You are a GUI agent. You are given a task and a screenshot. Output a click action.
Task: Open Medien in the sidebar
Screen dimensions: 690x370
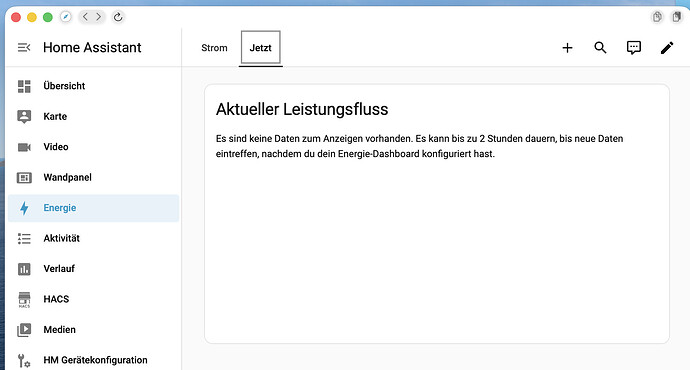(93, 330)
